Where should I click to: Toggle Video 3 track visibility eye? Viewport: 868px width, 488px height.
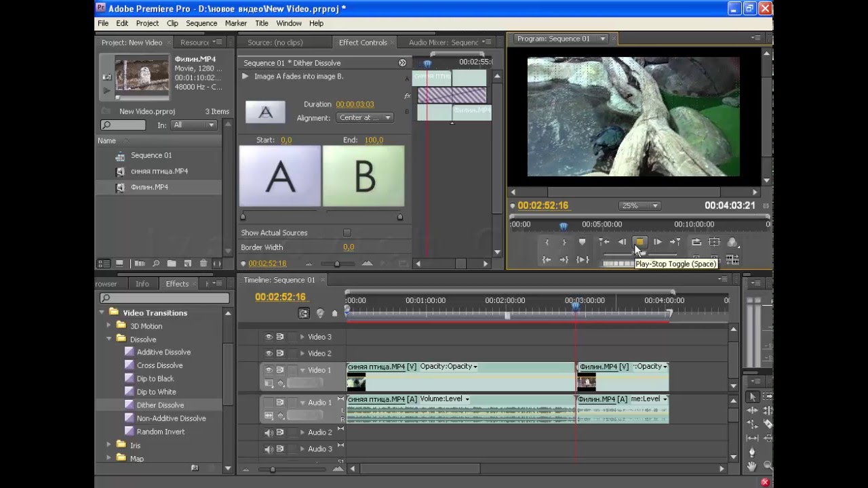coord(269,337)
